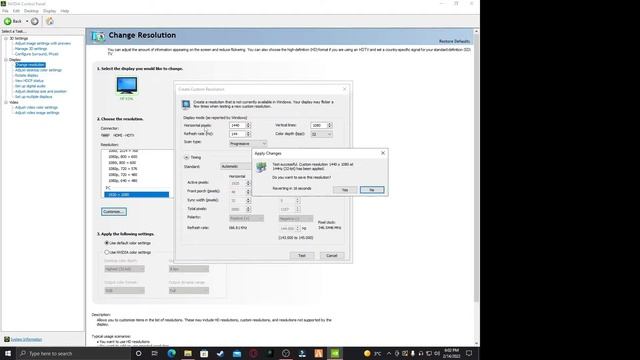Go to the Home page icon
640x360 pixels.
point(50,21)
